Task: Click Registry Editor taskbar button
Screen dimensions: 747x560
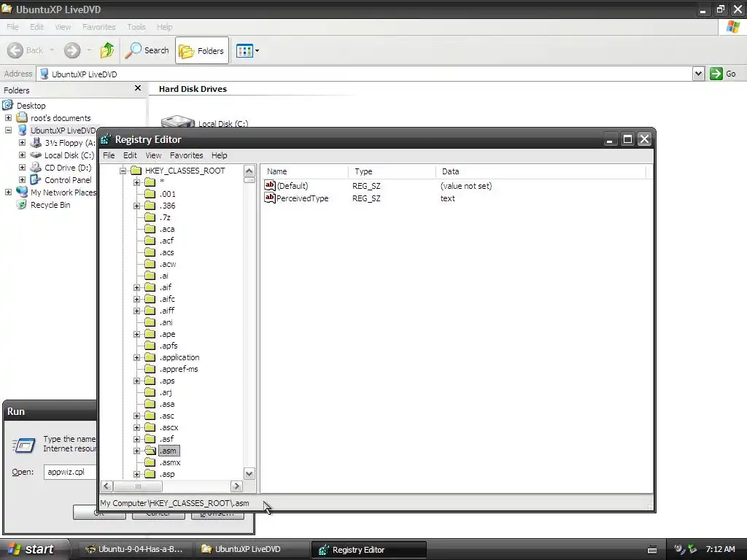Action: (368, 550)
